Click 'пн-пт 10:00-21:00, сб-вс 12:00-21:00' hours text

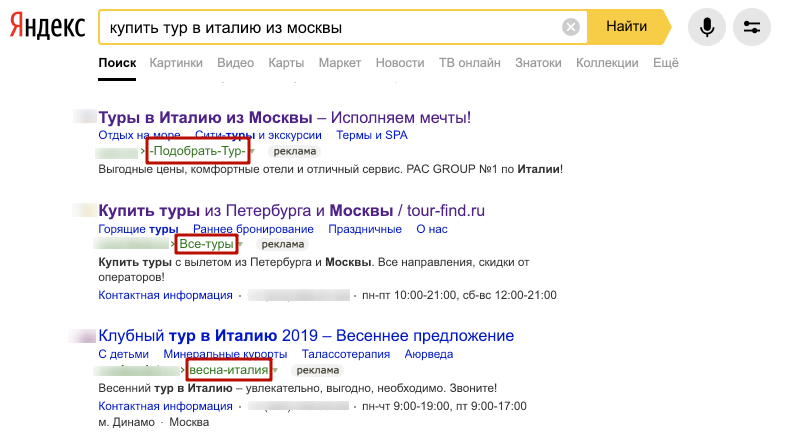[460, 295]
